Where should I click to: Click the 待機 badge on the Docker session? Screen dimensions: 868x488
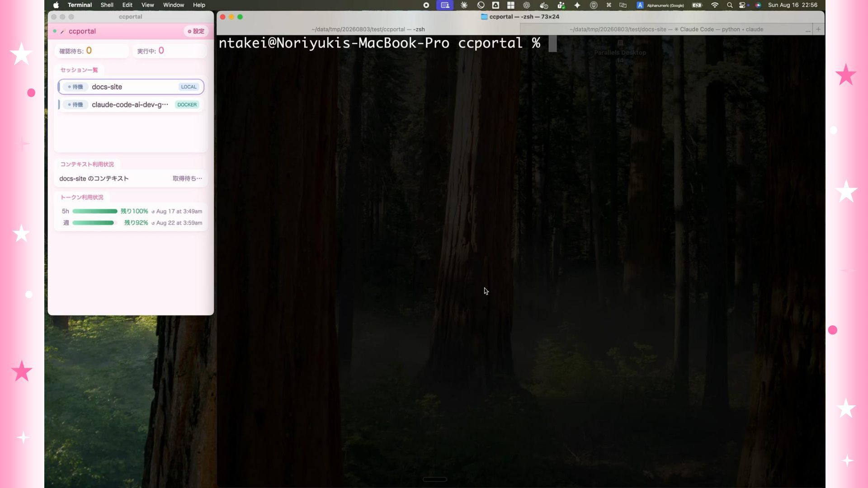(75, 104)
